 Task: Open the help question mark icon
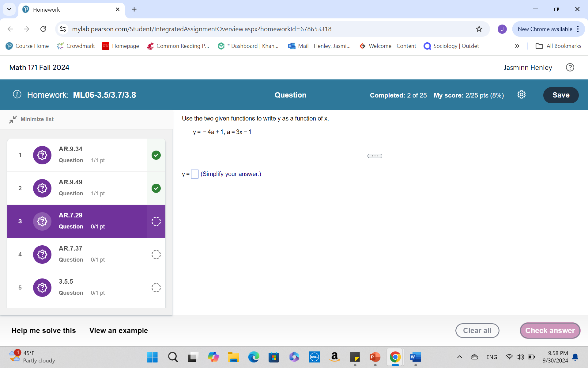point(570,67)
